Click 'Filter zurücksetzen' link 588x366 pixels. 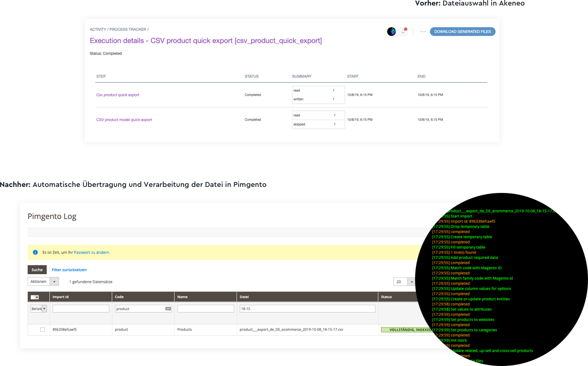click(69, 270)
